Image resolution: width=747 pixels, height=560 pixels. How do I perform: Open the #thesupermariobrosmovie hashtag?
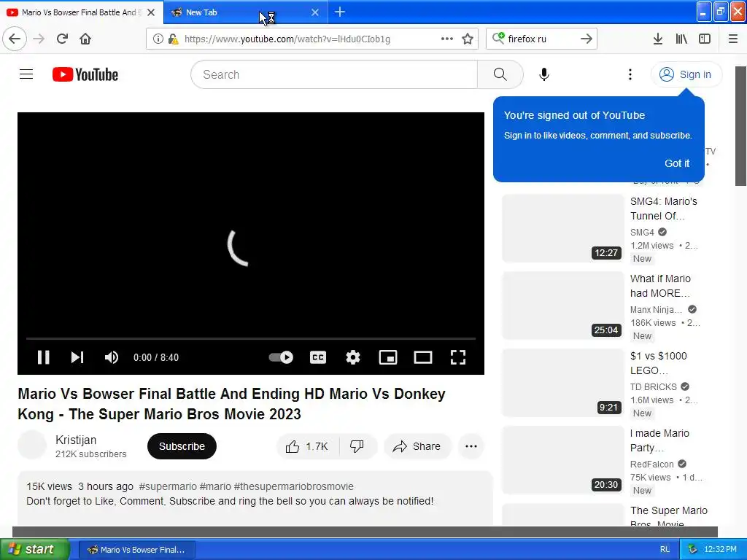(293, 486)
